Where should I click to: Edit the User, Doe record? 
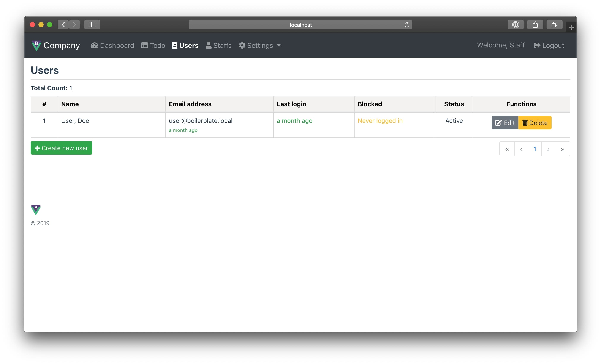click(x=505, y=123)
